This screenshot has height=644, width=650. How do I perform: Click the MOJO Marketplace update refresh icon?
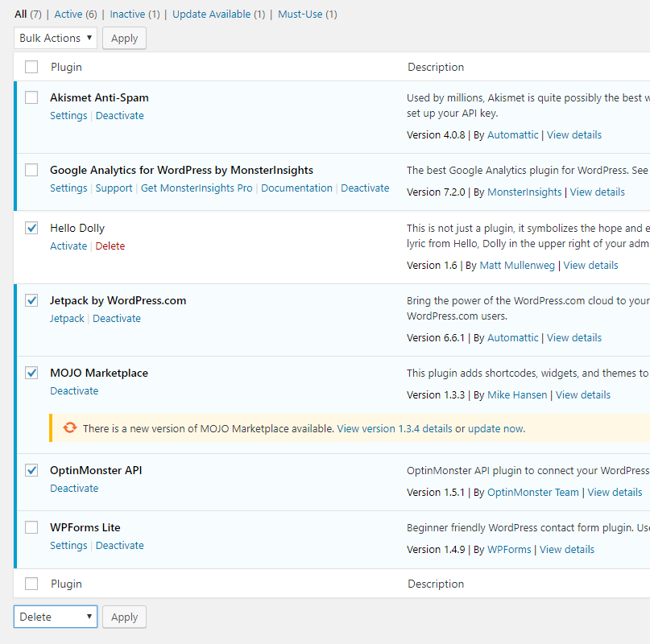[70, 427]
